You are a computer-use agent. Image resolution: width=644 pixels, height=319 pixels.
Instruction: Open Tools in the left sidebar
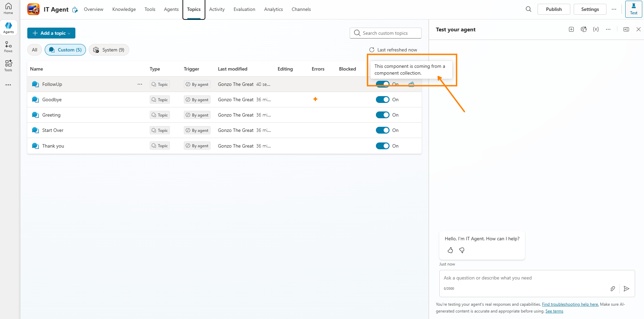pyautogui.click(x=8, y=65)
